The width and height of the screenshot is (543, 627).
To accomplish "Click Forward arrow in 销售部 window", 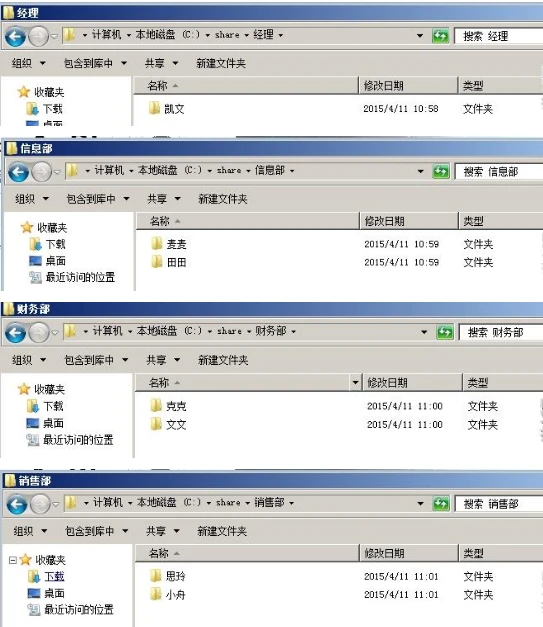I will 40,504.
